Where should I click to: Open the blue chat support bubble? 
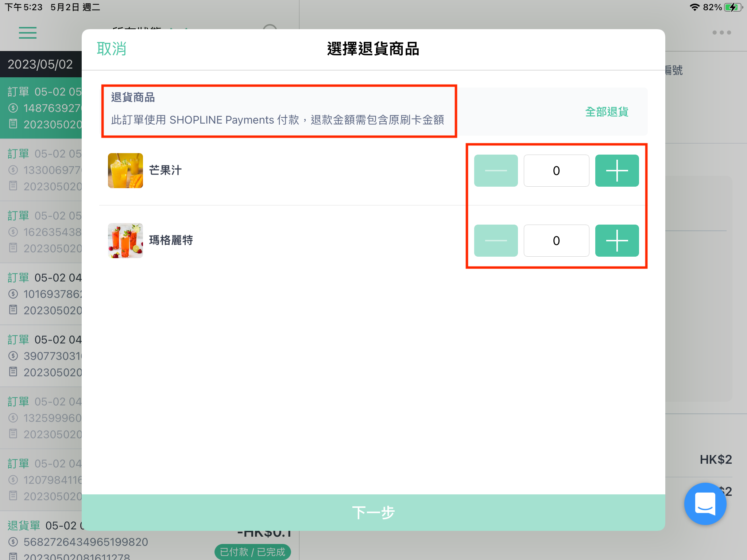pyautogui.click(x=705, y=503)
